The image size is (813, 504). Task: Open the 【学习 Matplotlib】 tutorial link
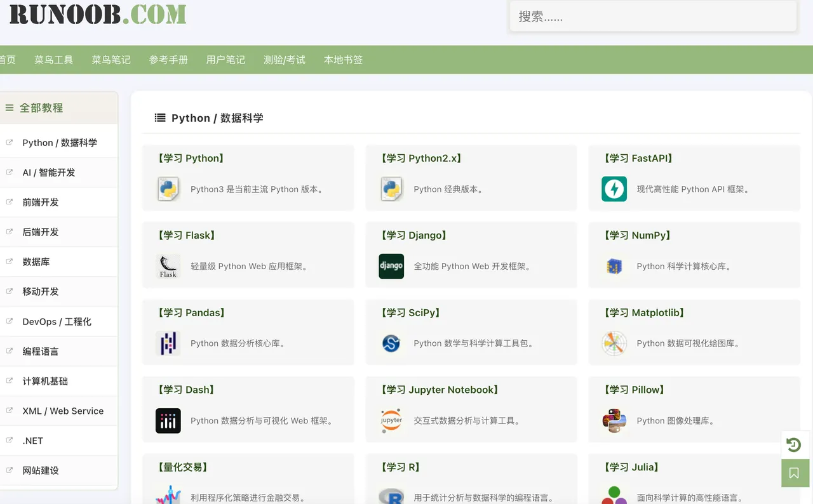(644, 312)
